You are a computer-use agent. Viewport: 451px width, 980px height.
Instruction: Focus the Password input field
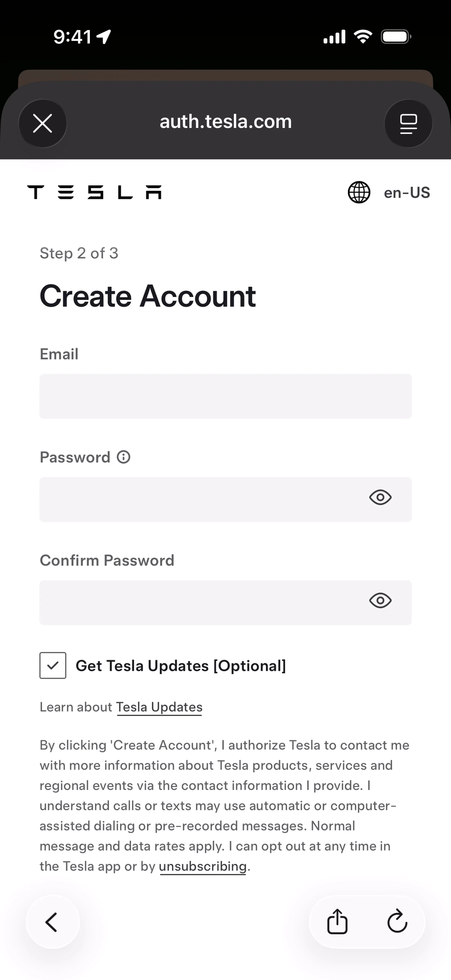[x=198, y=500]
